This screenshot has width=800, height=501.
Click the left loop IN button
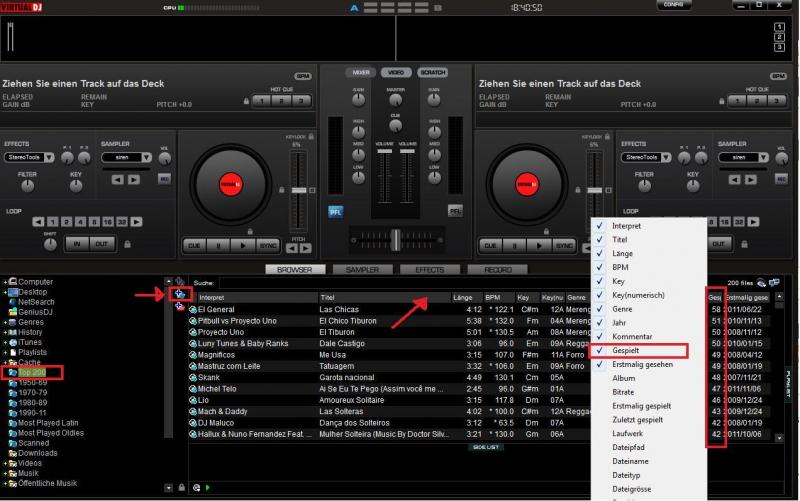coord(77,243)
